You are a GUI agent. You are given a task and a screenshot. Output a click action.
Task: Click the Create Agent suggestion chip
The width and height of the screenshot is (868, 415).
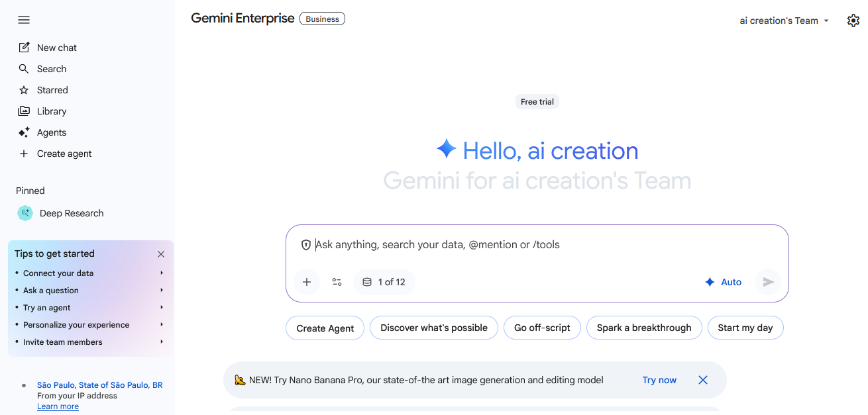point(325,328)
